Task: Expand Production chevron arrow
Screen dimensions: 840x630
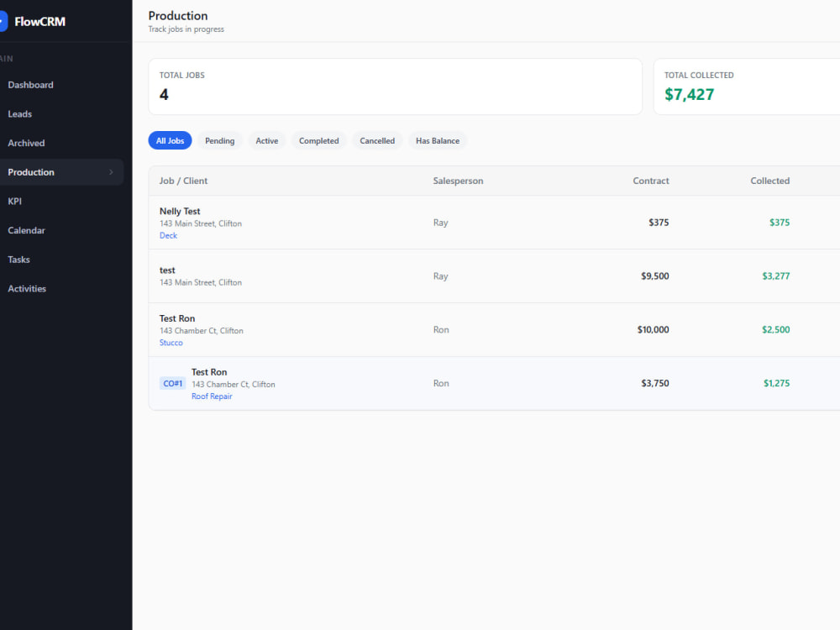Action: coord(111,172)
